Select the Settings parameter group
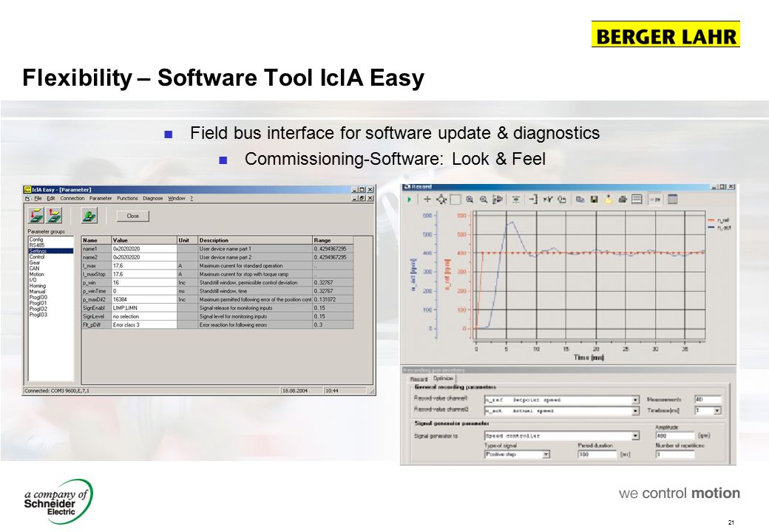This screenshot has width=769, height=532. (x=51, y=250)
